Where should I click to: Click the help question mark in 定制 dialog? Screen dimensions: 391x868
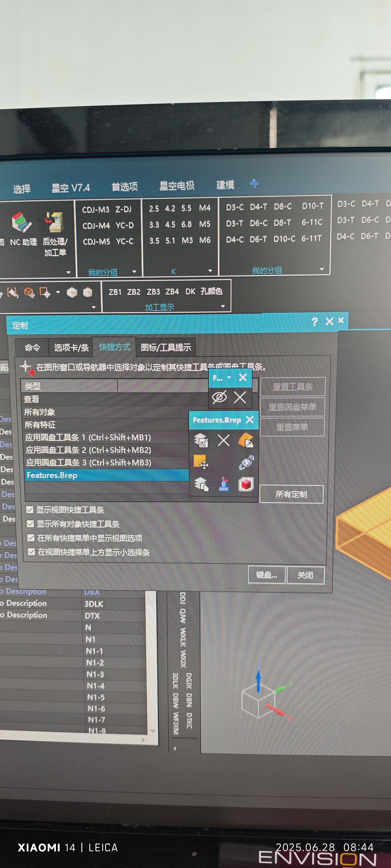pyautogui.click(x=315, y=322)
